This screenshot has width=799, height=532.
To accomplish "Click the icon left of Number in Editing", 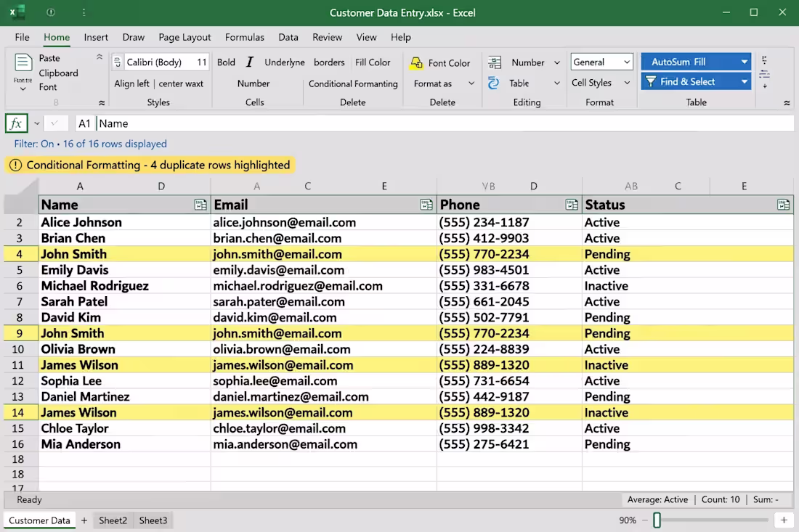I will [x=494, y=62].
